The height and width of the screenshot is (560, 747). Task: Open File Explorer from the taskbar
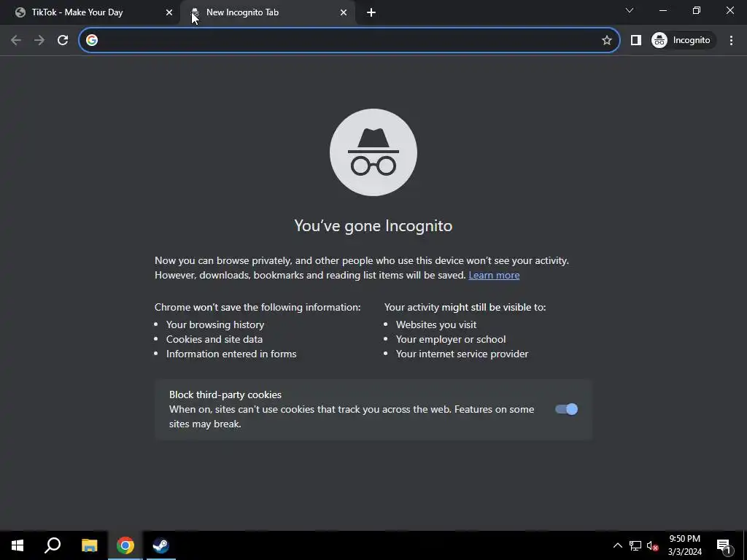89,545
